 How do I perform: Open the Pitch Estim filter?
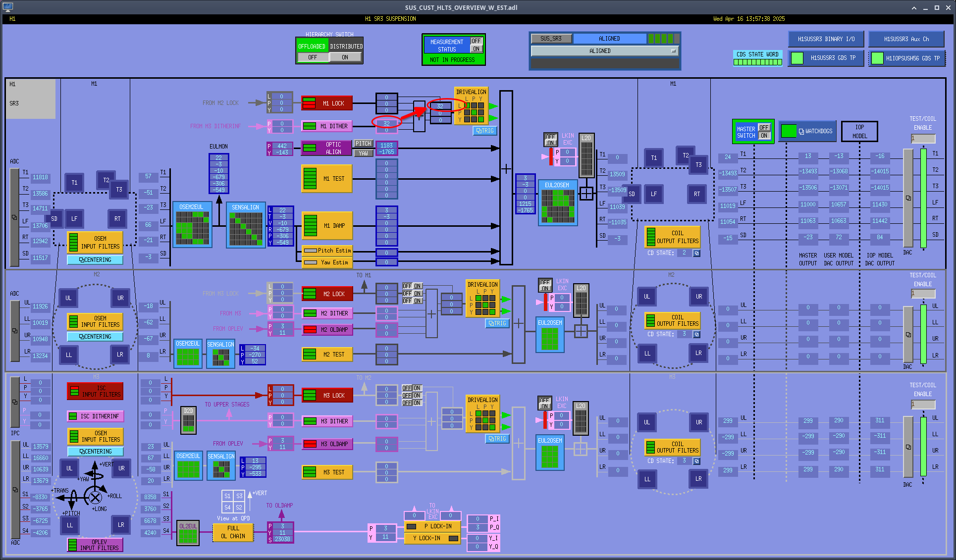pyautogui.click(x=327, y=251)
